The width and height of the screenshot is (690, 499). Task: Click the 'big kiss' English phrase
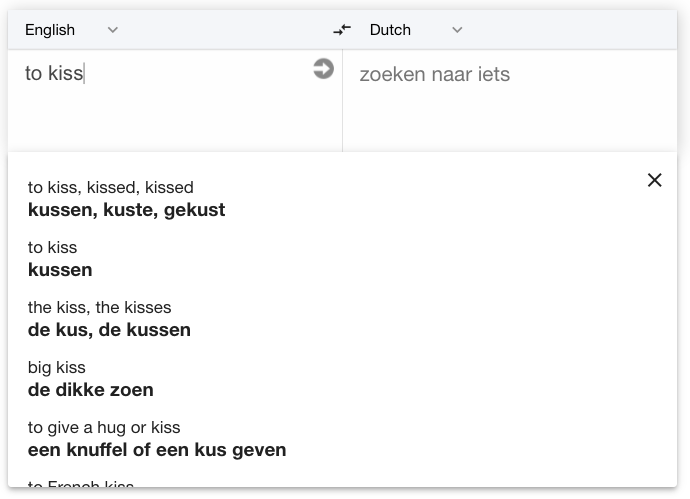tap(57, 367)
